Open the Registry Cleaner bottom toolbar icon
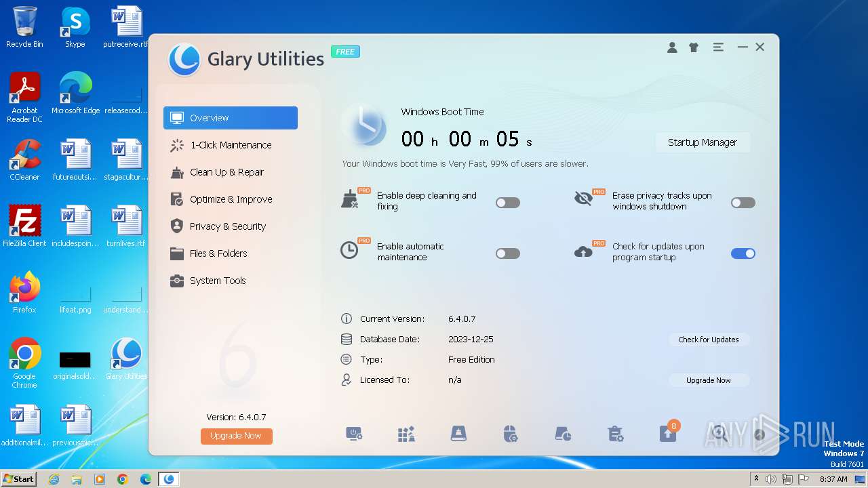Screen dimensions: 868x488 pyautogui.click(x=406, y=434)
